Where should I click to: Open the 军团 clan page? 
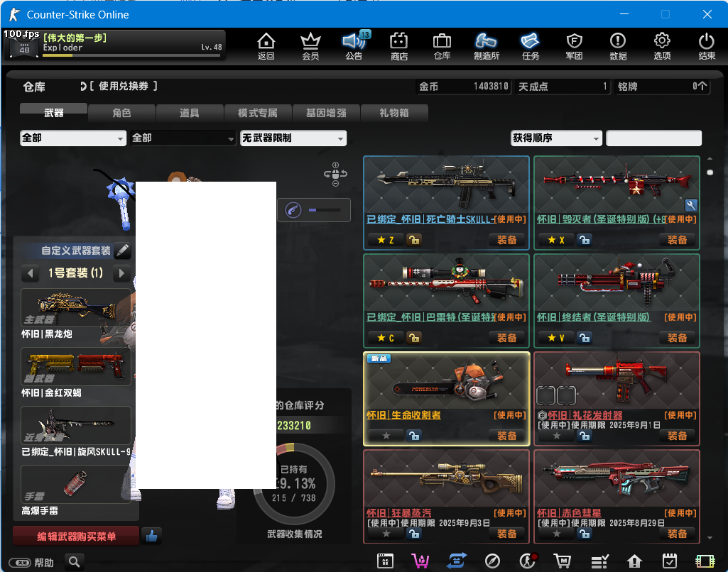(x=575, y=46)
